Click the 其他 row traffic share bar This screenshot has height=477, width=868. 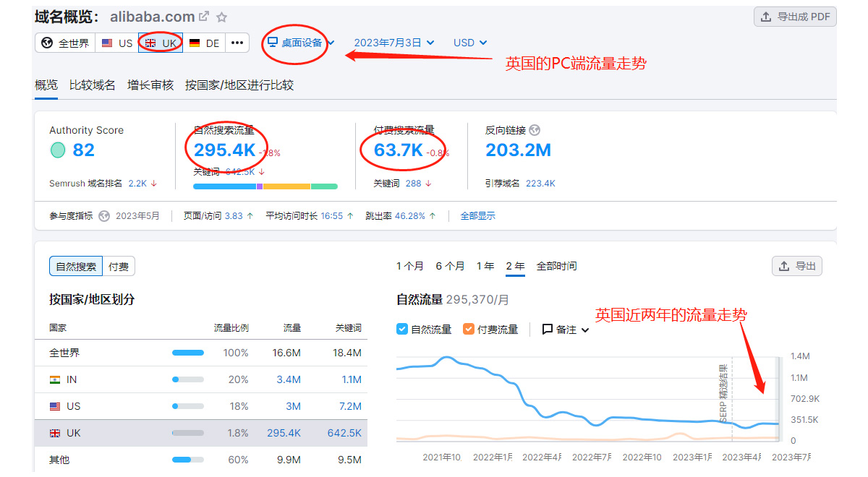pos(188,460)
